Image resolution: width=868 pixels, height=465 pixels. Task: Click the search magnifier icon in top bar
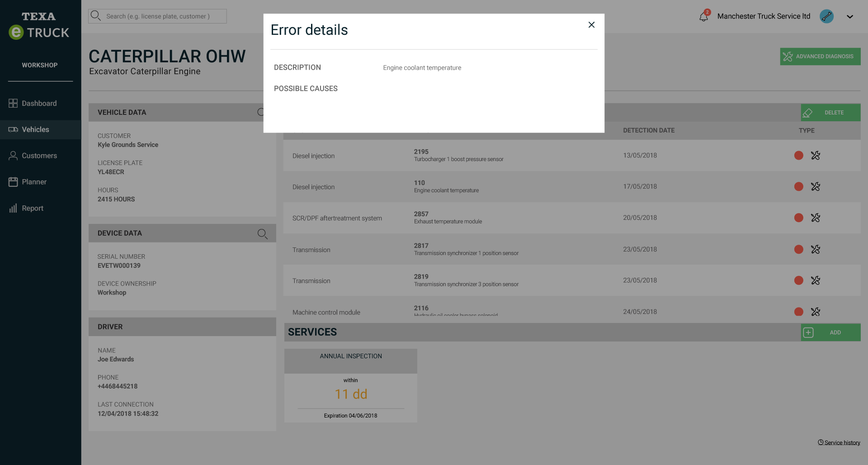point(95,16)
